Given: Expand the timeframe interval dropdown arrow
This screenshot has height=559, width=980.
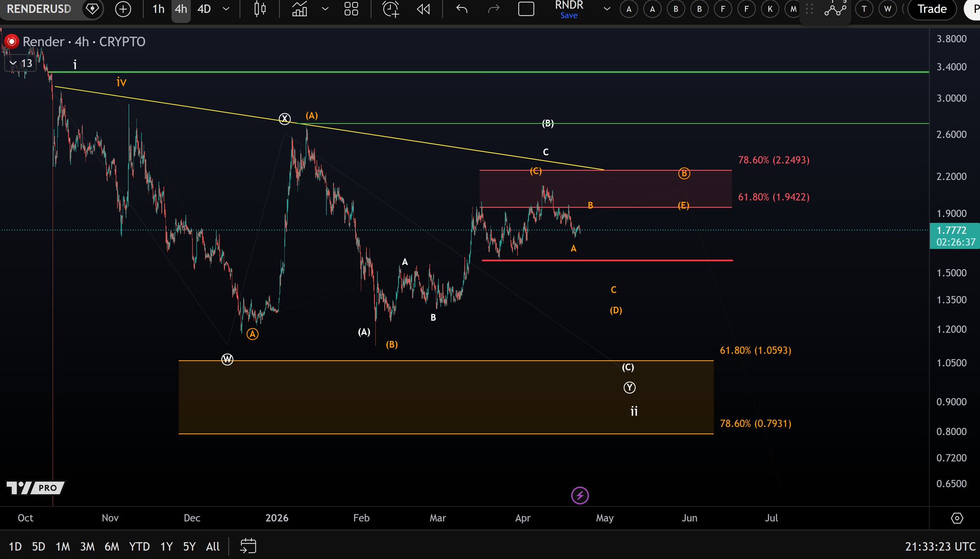Looking at the screenshot, I should click(226, 9).
